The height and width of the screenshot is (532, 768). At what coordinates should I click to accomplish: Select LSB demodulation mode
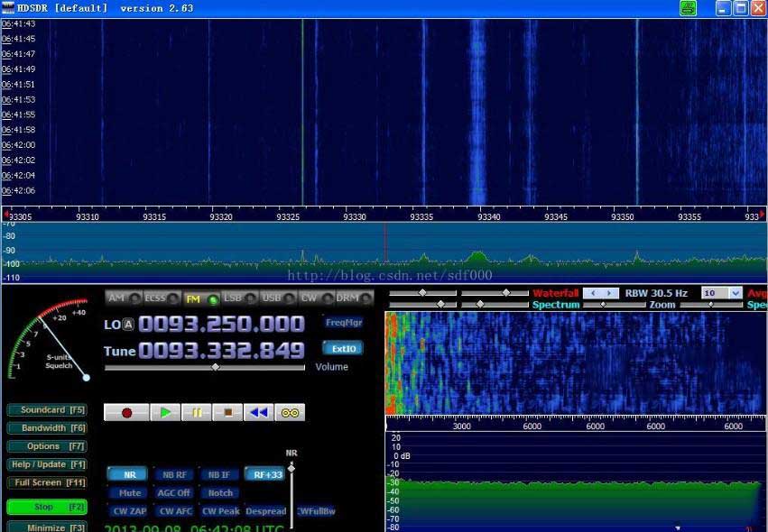coord(239,298)
